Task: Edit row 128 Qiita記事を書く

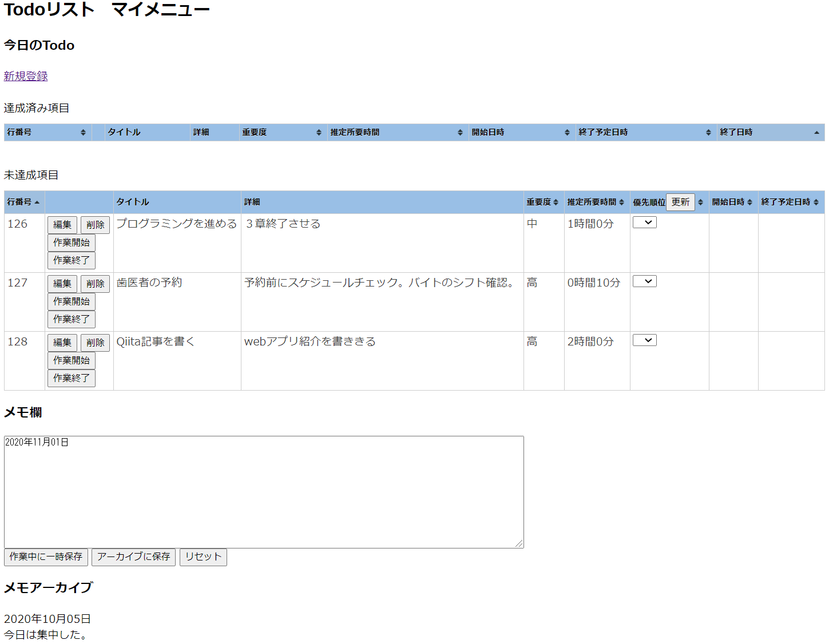Action: tap(62, 343)
